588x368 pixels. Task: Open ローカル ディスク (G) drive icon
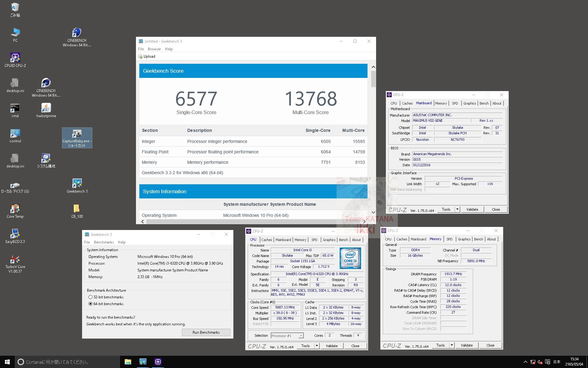coord(15,187)
